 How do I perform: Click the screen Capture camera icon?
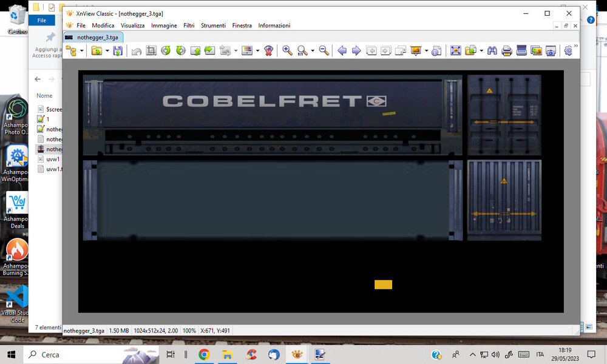551,51
